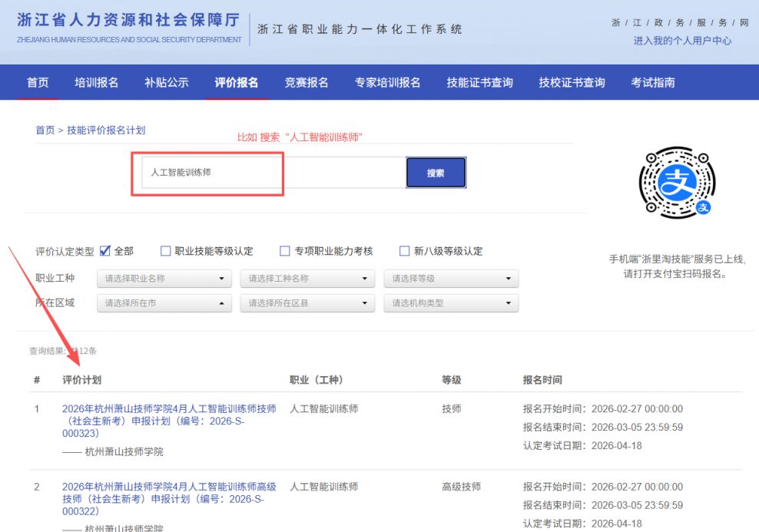Open the 考试指南 navigation tab
The width and height of the screenshot is (759, 532).
point(653,83)
